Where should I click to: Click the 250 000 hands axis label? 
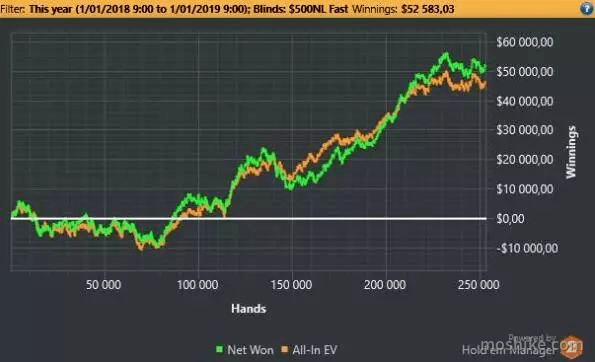tap(479, 285)
